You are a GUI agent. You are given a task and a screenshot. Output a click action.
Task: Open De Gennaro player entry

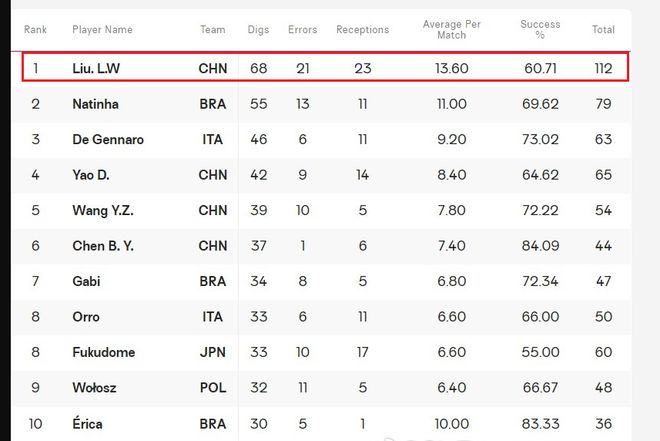108,139
